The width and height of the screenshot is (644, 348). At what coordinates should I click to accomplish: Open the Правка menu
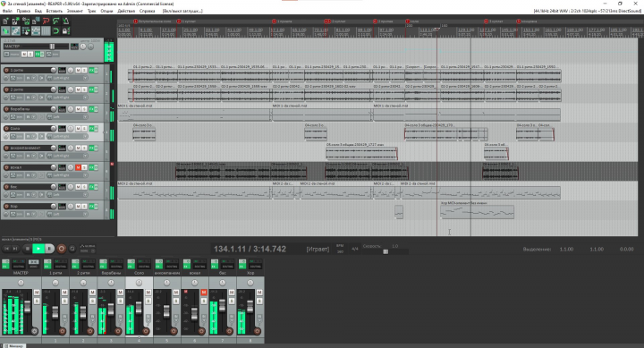click(23, 11)
